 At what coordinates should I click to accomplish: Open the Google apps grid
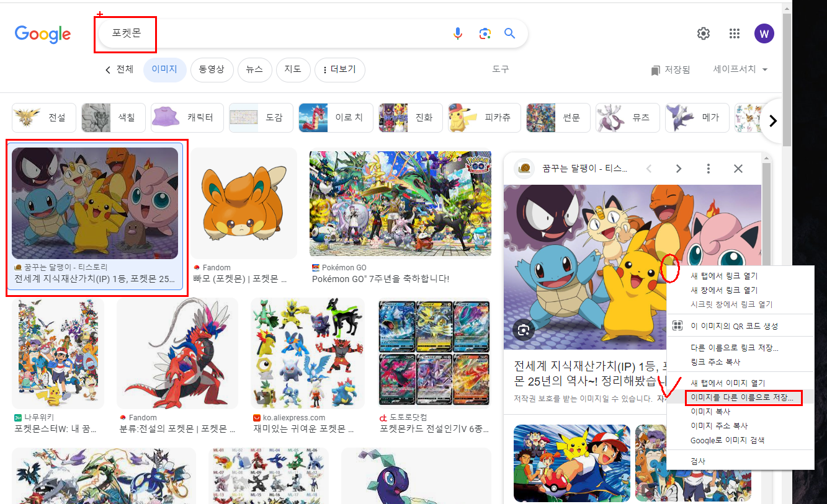click(735, 33)
